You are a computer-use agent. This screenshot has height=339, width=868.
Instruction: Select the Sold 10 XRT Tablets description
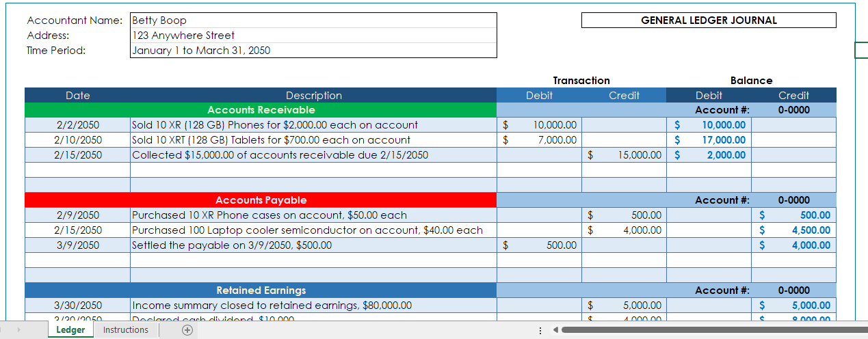(x=313, y=140)
